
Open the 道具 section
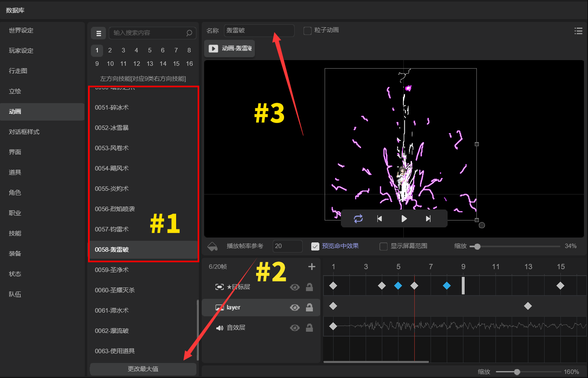[42, 173]
